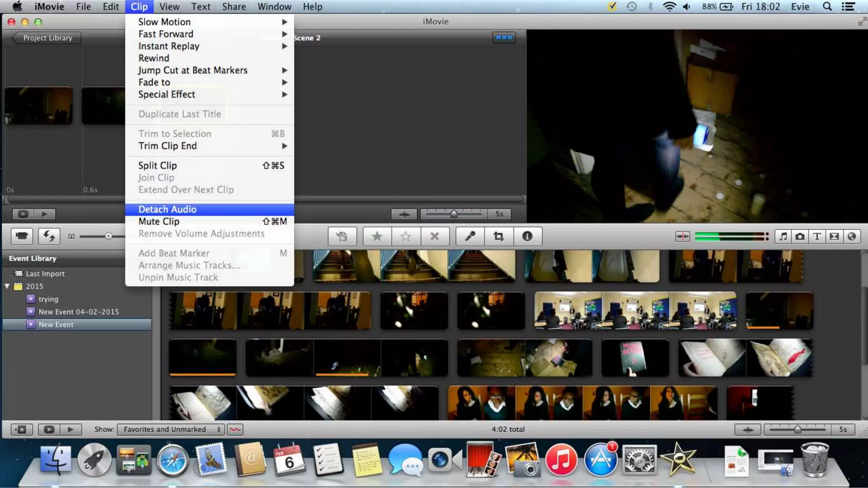Select classroom presentation clip thumbnail
This screenshot has height=488, width=868.
(635, 311)
